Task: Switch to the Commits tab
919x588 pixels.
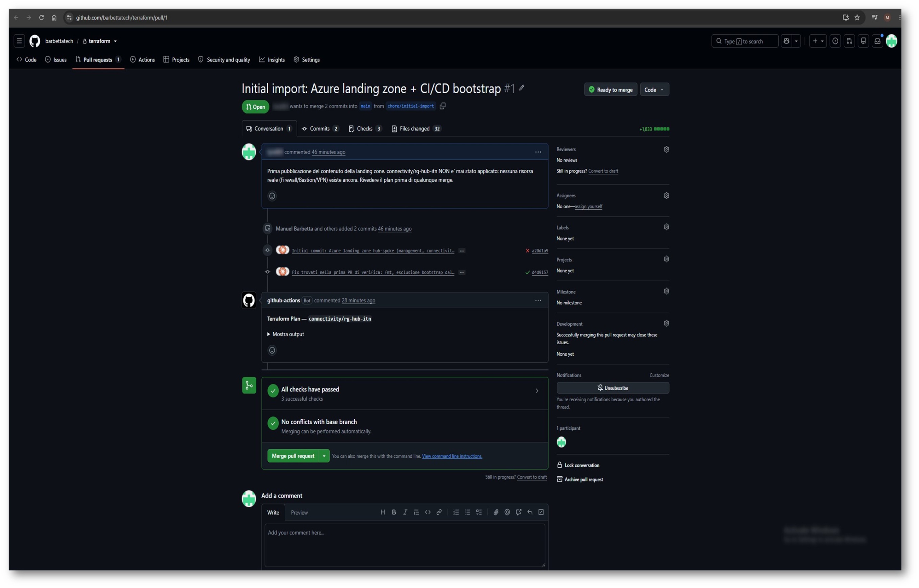Action: pyautogui.click(x=319, y=129)
